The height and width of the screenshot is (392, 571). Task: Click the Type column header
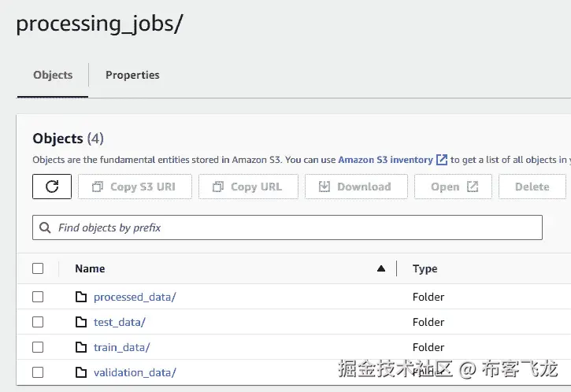tap(425, 268)
